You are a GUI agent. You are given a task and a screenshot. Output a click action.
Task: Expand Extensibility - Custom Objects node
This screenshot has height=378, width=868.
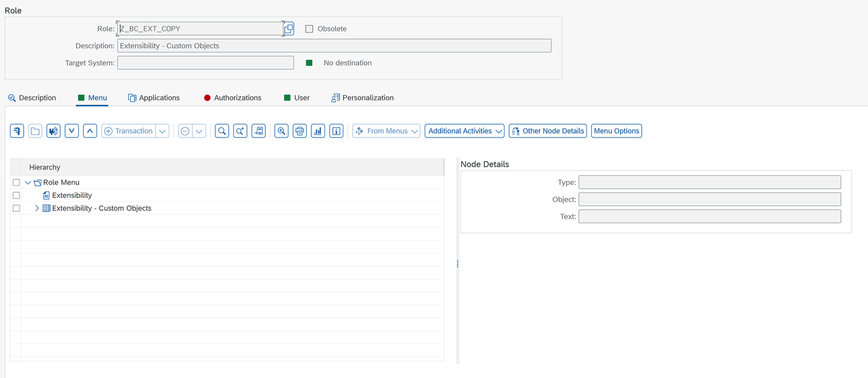point(37,209)
